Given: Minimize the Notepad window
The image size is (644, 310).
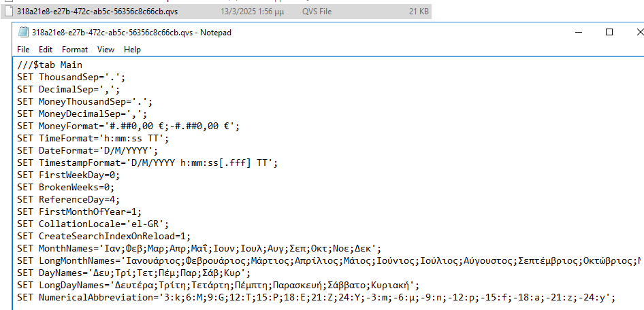Looking at the screenshot, I should [579, 33].
